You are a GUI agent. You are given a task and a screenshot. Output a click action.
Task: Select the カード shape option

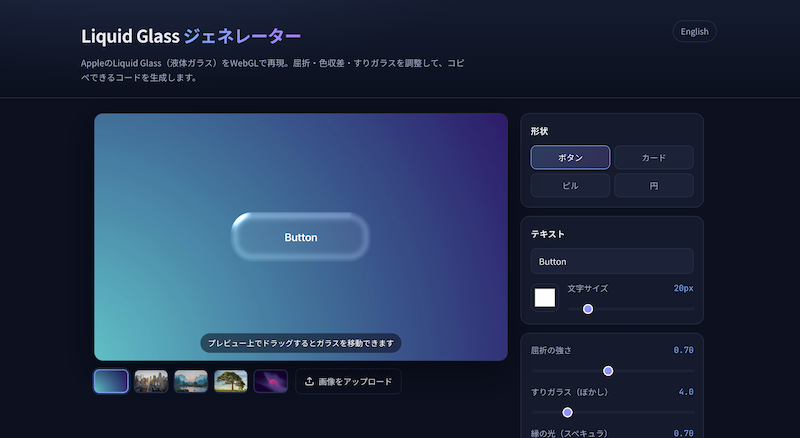click(x=654, y=158)
